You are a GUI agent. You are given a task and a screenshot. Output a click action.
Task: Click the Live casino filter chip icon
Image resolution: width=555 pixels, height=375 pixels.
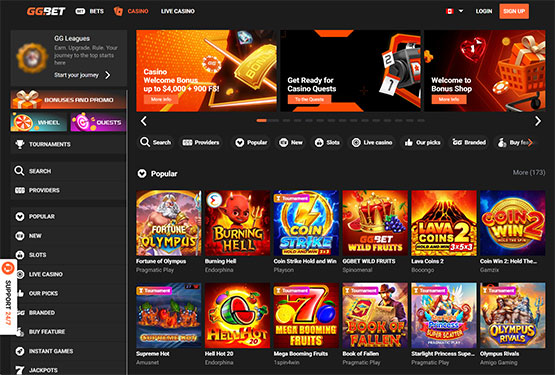tap(356, 142)
